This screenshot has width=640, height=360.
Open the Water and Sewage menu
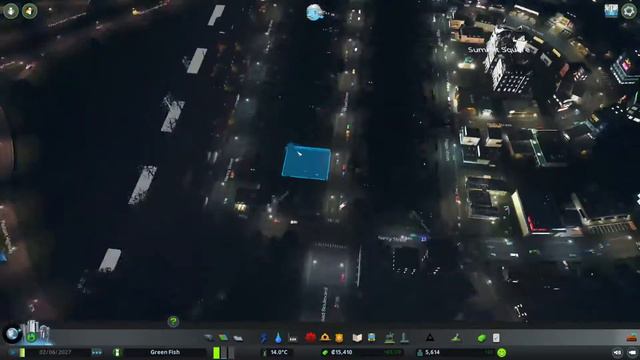[x=278, y=338]
